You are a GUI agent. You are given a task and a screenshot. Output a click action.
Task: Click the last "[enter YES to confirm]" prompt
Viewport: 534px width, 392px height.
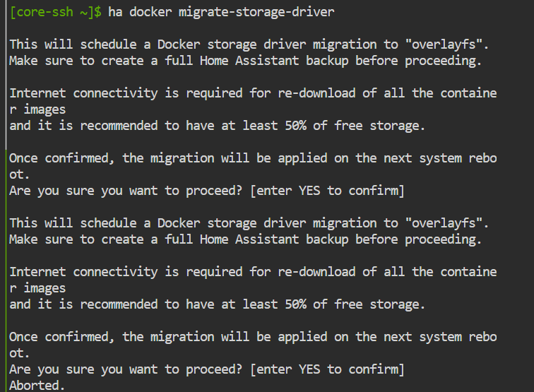[x=328, y=369]
